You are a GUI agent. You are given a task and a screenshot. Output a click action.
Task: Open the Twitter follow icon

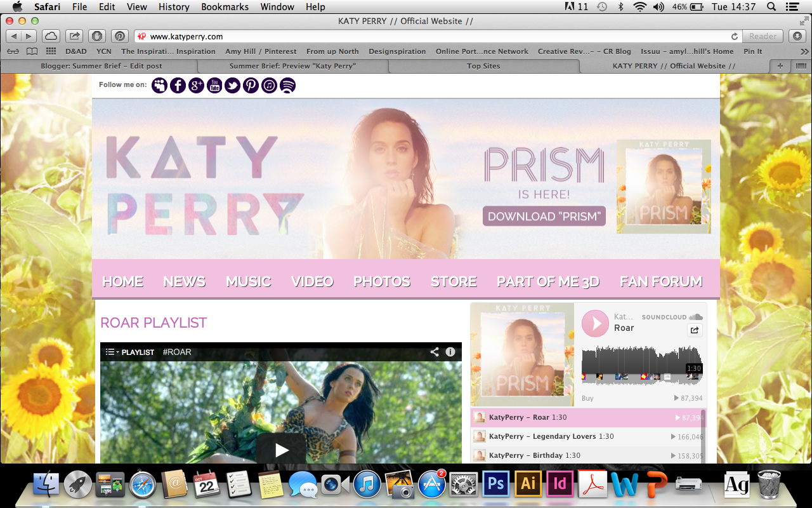(x=233, y=85)
